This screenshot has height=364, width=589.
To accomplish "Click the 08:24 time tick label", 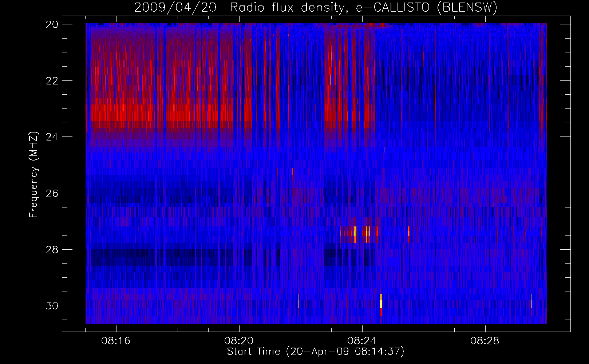I will [362, 341].
